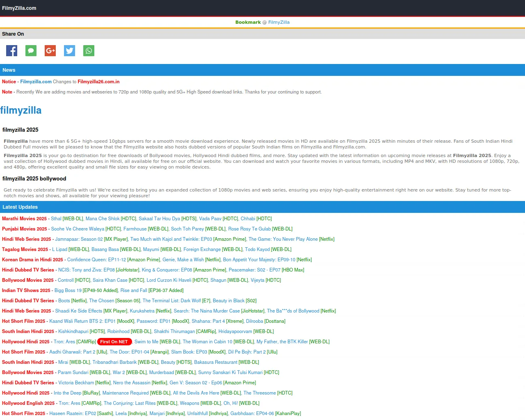Screen dimensions: 525x420
Task: Click the large blue filmyzilla heading
Action: (21, 110)
